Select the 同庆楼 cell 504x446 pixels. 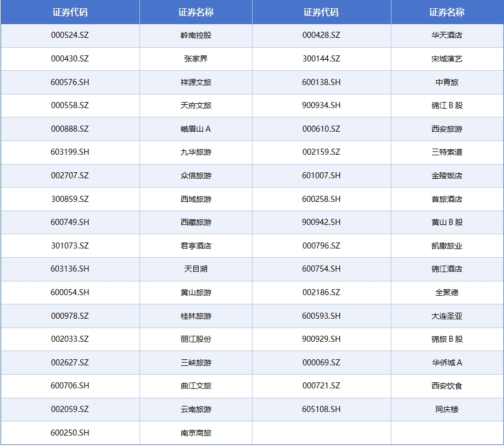point(447,409)
